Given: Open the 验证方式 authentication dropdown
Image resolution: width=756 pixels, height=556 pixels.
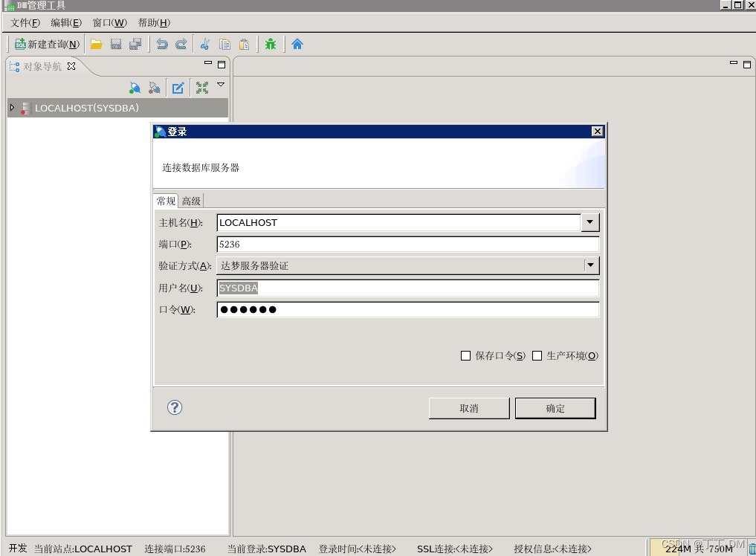Looking at the screenshot, I should [x=408, y=265].
